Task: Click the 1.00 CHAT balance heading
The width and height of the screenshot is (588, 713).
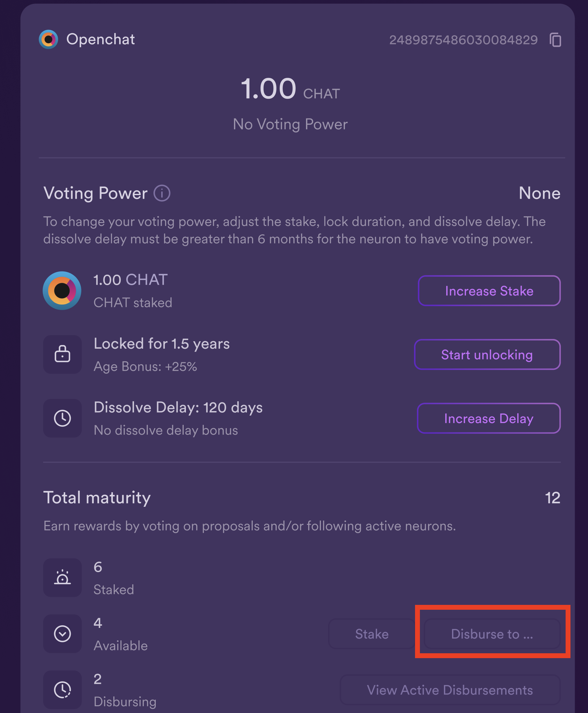Action: coord(290,89)
